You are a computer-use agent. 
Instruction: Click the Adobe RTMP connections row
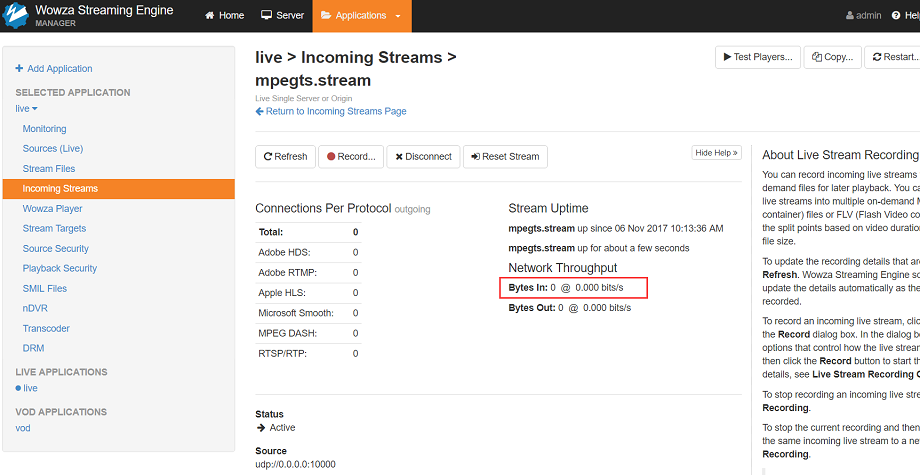click(x=309, y=273)
